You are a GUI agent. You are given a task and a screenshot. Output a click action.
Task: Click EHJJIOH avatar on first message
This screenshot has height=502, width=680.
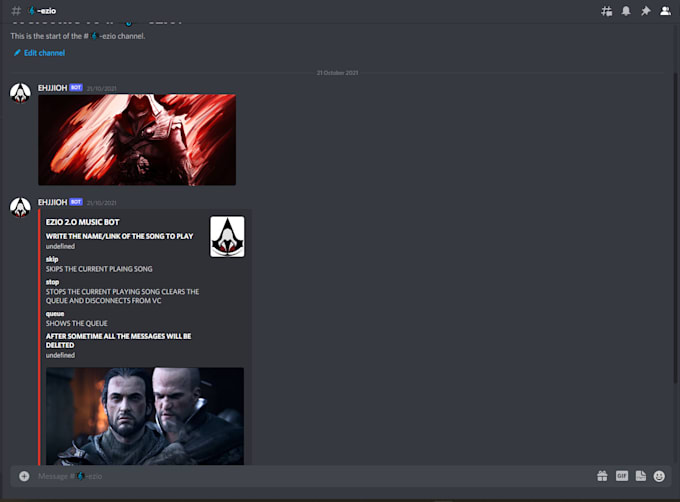(x=20, y=93)
